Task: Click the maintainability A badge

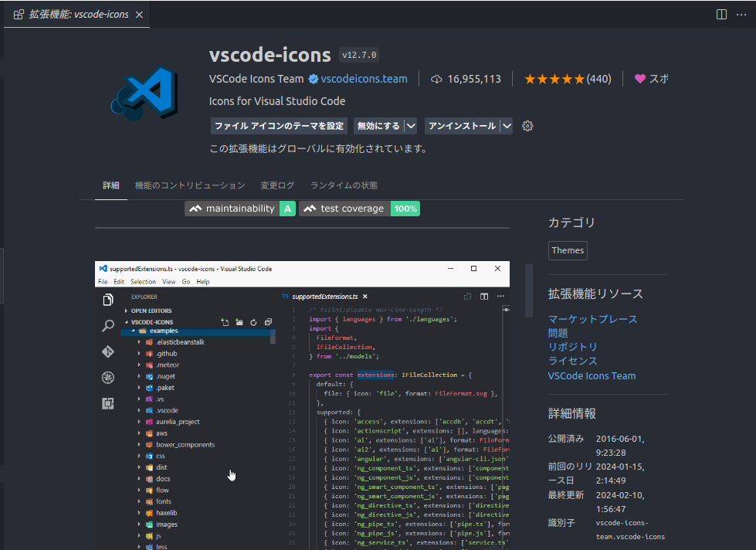Action: pyautogui.click(x=240, y=209)
